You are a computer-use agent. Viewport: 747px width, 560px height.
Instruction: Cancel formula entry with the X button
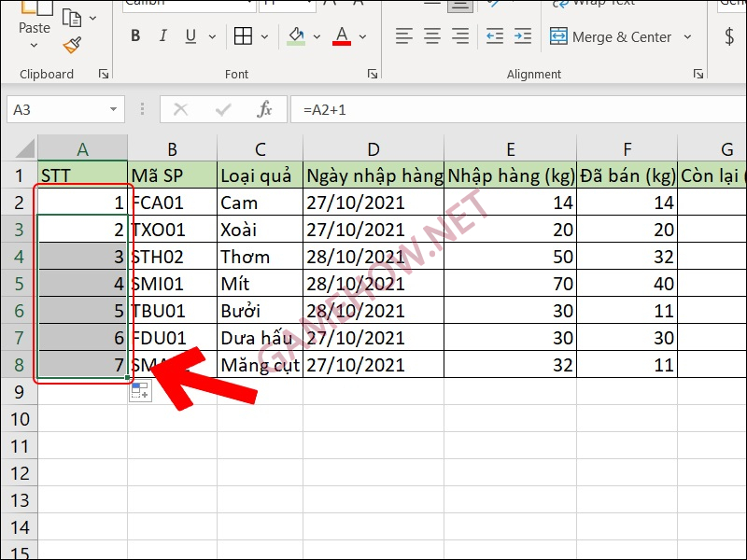click(180, 108)
